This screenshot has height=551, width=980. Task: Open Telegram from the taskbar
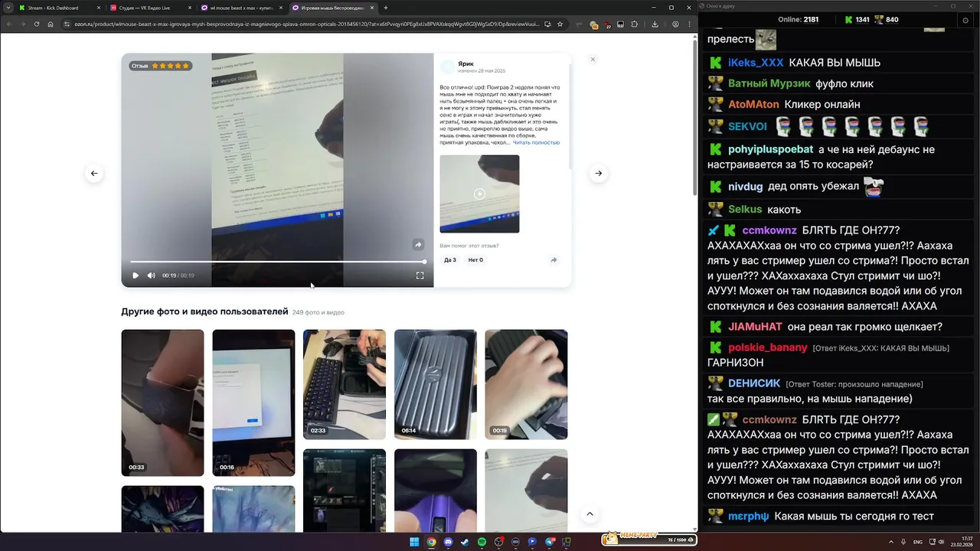(x=550, y=542)
